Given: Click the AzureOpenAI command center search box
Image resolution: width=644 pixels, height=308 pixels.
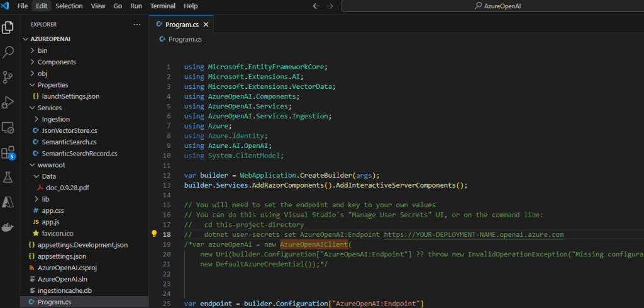Looking at the screenshot, I should point(492,6).
